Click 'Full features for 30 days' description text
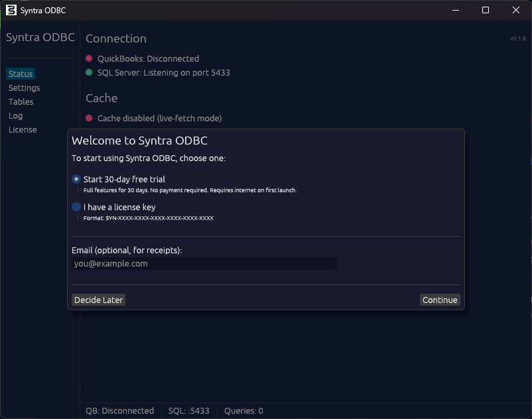This screenshot has height=419, width=532. pyautogui.click(x=190, y=190)
